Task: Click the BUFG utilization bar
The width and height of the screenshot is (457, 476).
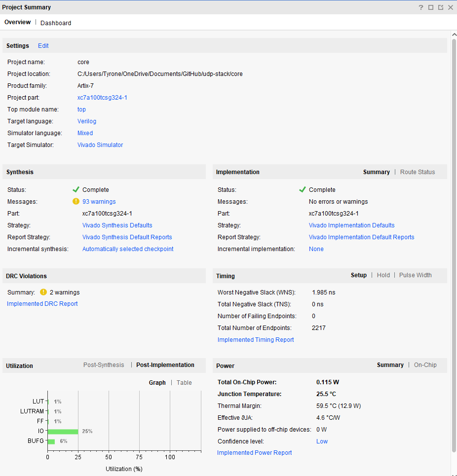Action: tap(51, 441)
